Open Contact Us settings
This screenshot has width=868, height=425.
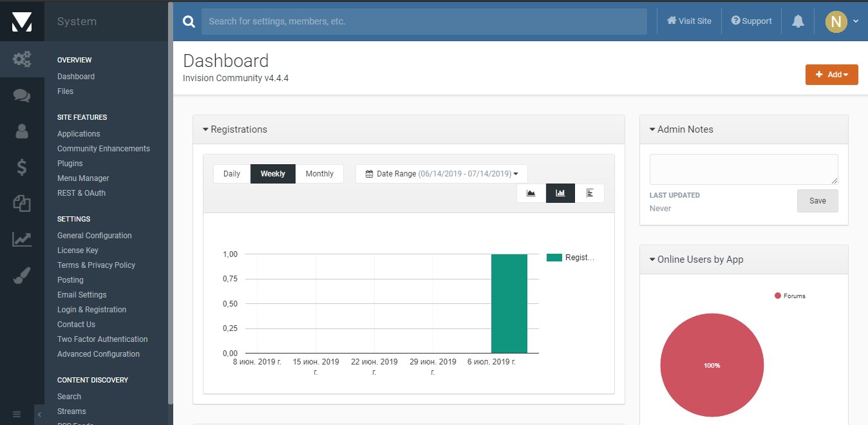tap(76, 325)
